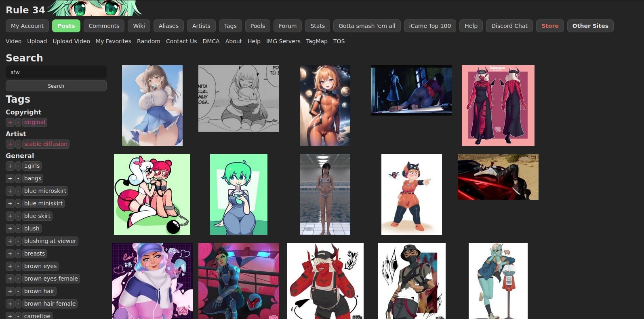This screenshot has width=644, height=319.
Task: Open the Stats tab
Action: [318, 26]
